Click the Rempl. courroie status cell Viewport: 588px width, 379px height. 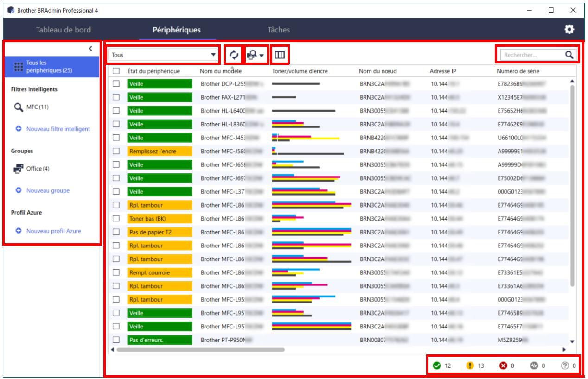tap(160, 272)
